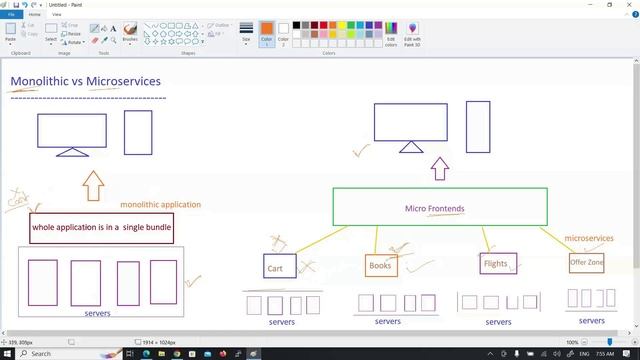Select the Magnifier tool
The image size is (640, 360).
click(113, 40)
